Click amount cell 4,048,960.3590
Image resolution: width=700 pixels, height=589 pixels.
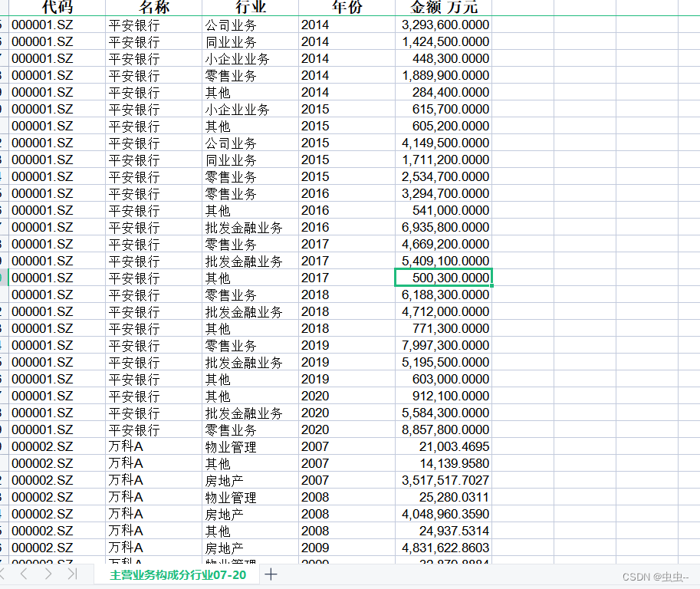444,514
